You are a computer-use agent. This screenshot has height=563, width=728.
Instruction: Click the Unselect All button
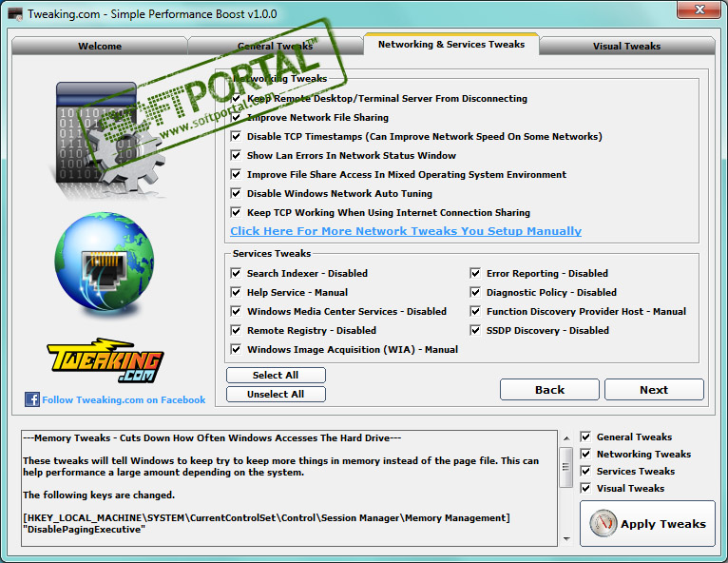[x=276, y=394]
